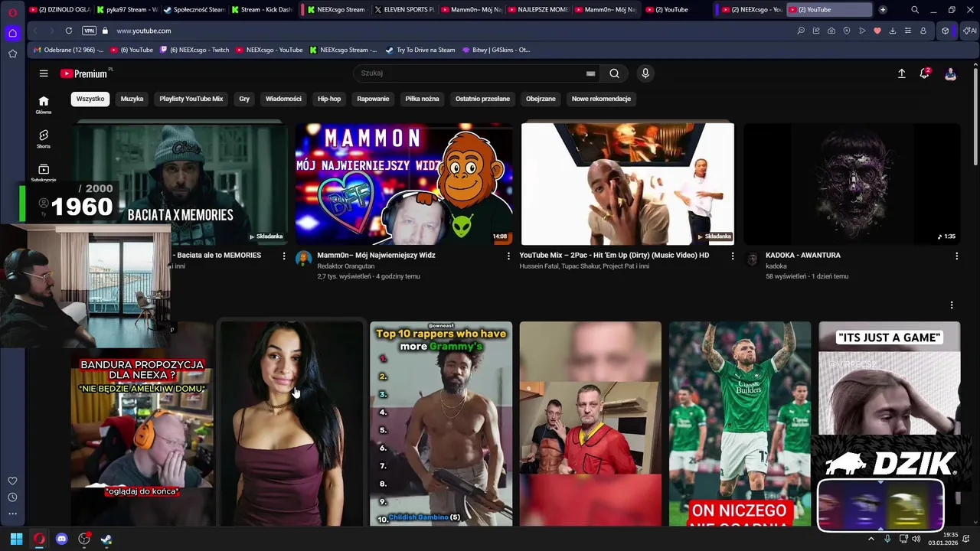Open more options for KADOKA - AWANTURA
This screenshot has height=551, width=980.
(x=956, y=256)
